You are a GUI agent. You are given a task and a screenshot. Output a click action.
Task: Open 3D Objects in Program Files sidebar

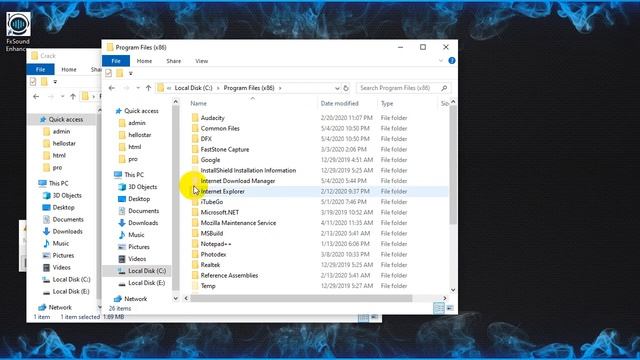(142, 187)
